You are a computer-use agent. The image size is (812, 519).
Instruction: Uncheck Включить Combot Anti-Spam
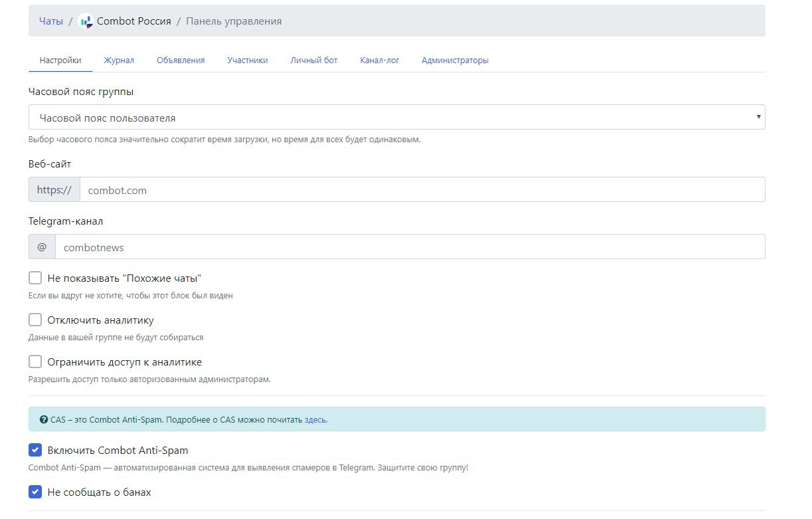point(35,450)
